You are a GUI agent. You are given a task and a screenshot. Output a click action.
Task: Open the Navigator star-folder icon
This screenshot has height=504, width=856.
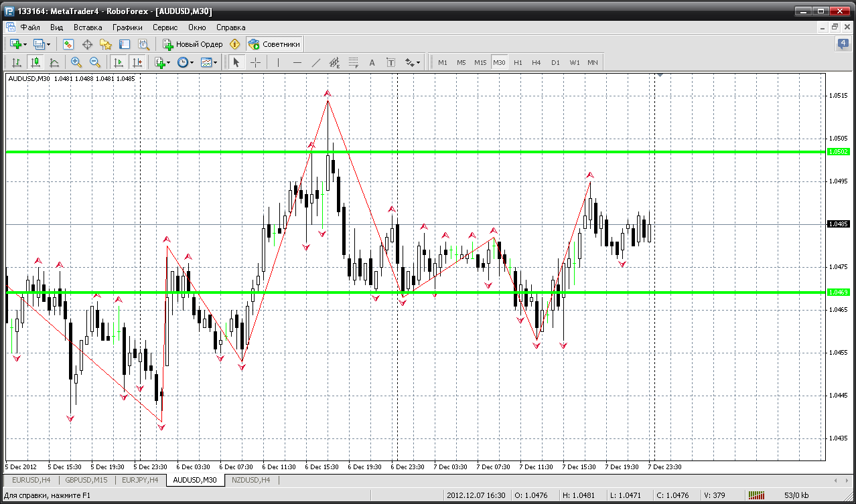tap(106, 44)
